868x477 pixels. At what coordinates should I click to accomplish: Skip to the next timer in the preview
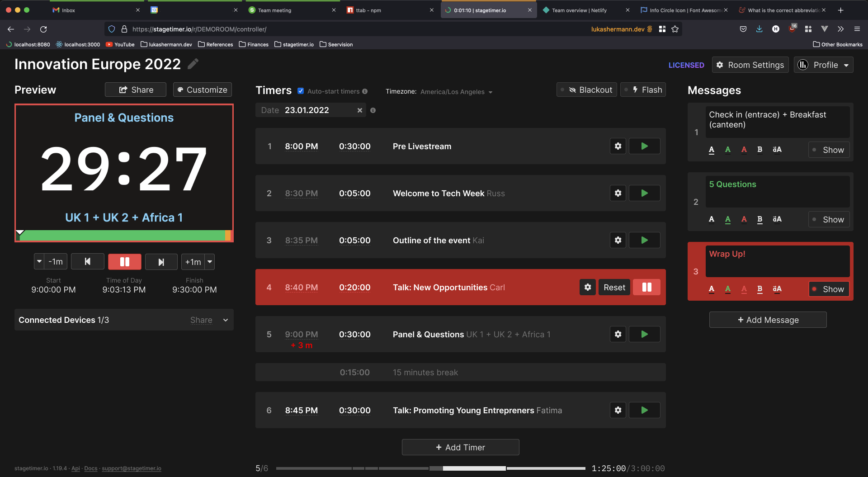[161, 261]
